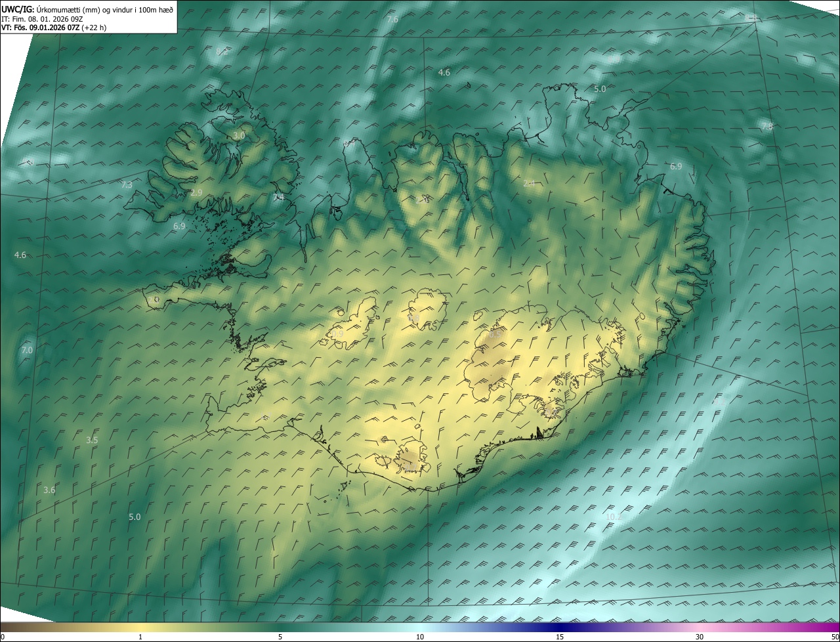This screenshot has width=840, height=642.
Task: Click the 7.6 precipitation value label
Action: pyautogui.click(x=392, y=20)
